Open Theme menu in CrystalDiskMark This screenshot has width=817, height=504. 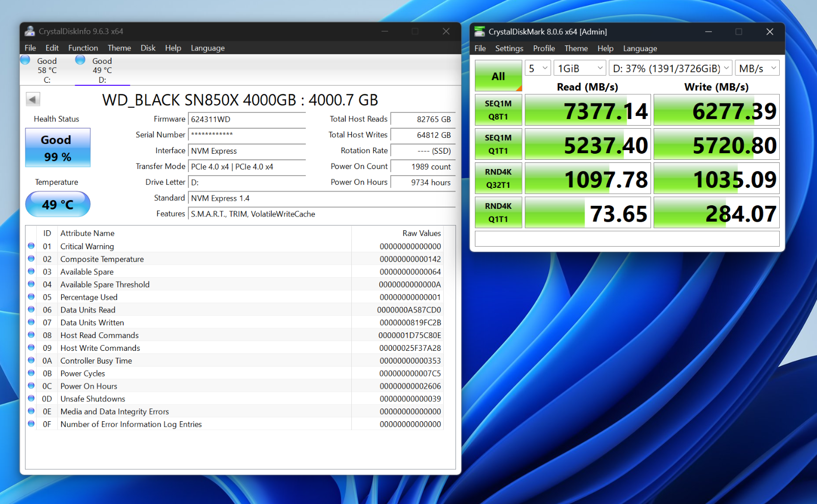tap(576, 49)
